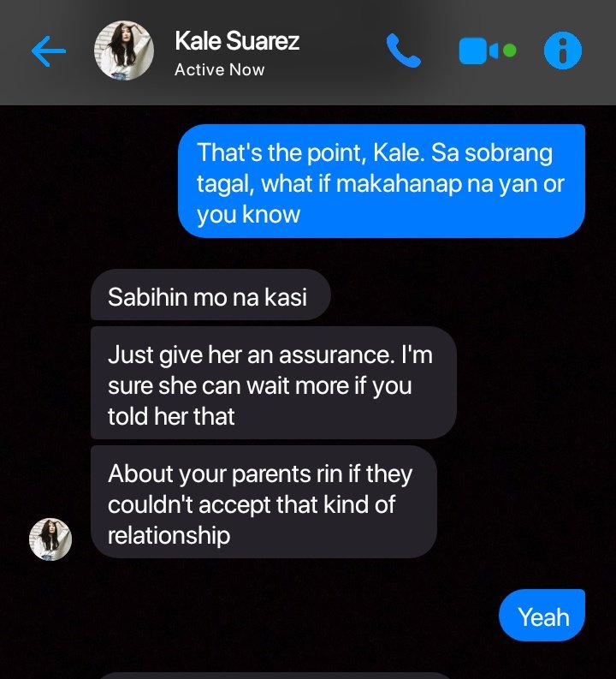This screenshot has height=679, width=616.
Task: Start a voice call with Kale Suarez
Action: 403,51
